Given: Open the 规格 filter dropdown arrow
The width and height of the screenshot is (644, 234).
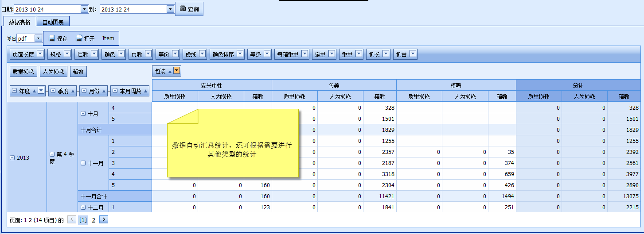Looking at the screenshot, I should tap(67, 54).
